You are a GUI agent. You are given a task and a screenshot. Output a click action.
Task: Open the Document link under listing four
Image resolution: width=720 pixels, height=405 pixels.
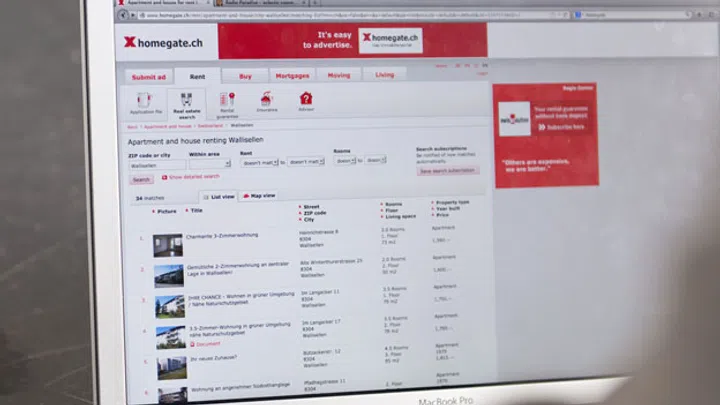tap(208, 343)
